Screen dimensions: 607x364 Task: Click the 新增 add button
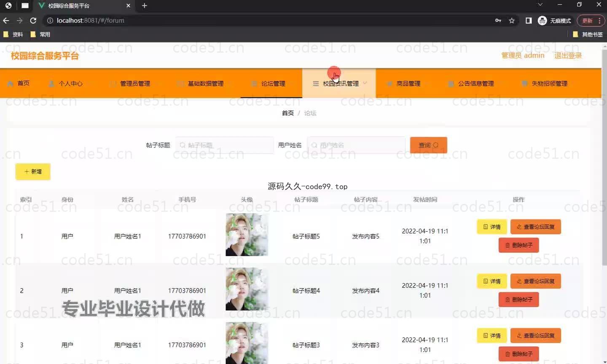click(x=33, y=171)
